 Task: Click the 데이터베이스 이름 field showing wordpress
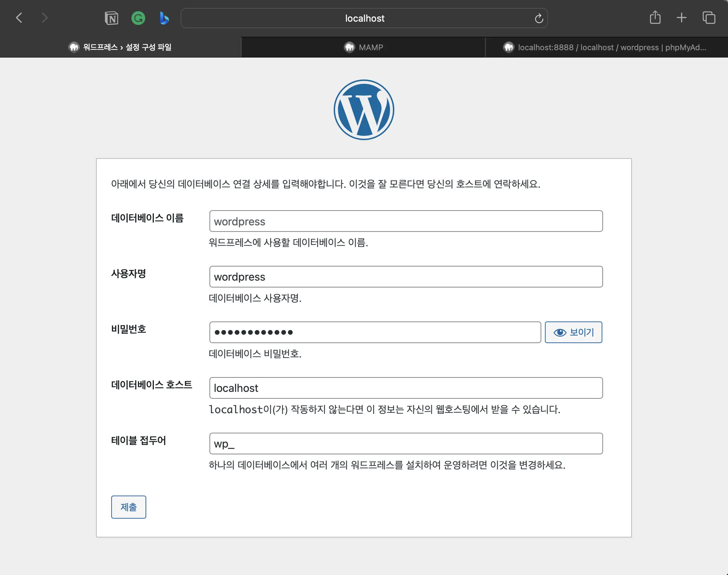pos(405,221)
